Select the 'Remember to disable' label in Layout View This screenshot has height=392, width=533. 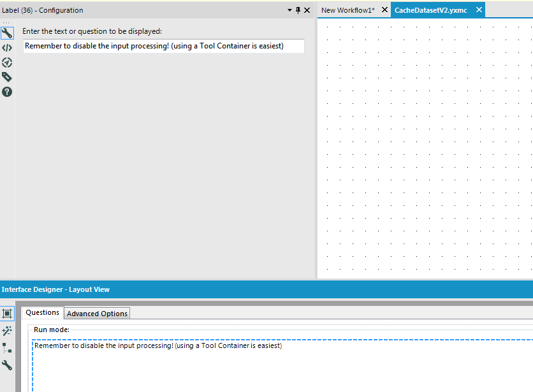click(x=158, y=345)
